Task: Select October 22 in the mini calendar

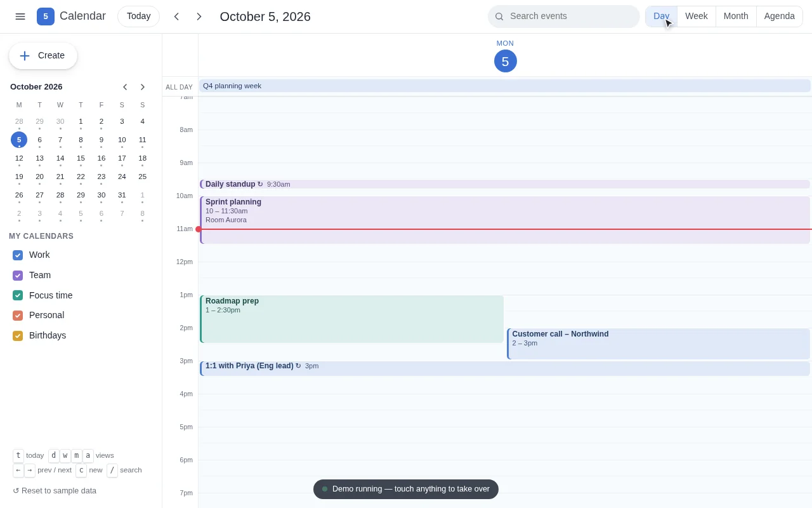Action: tap(81, 177)
